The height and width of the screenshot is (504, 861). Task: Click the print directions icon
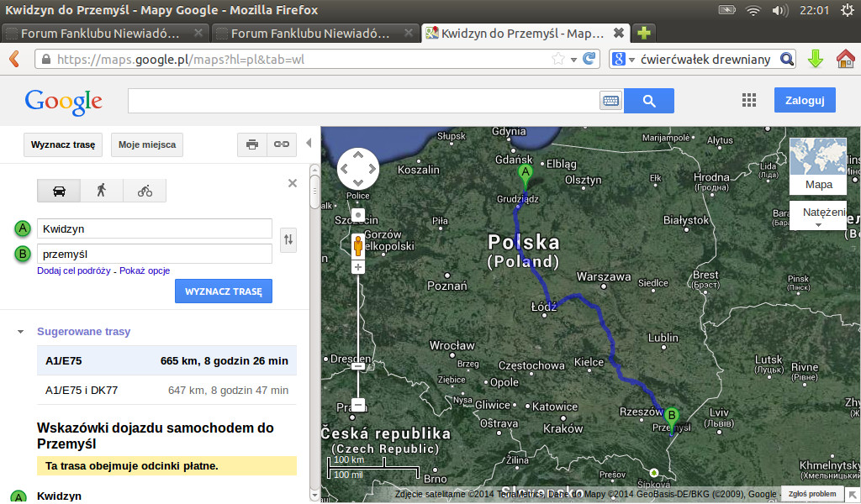(251, 144)
